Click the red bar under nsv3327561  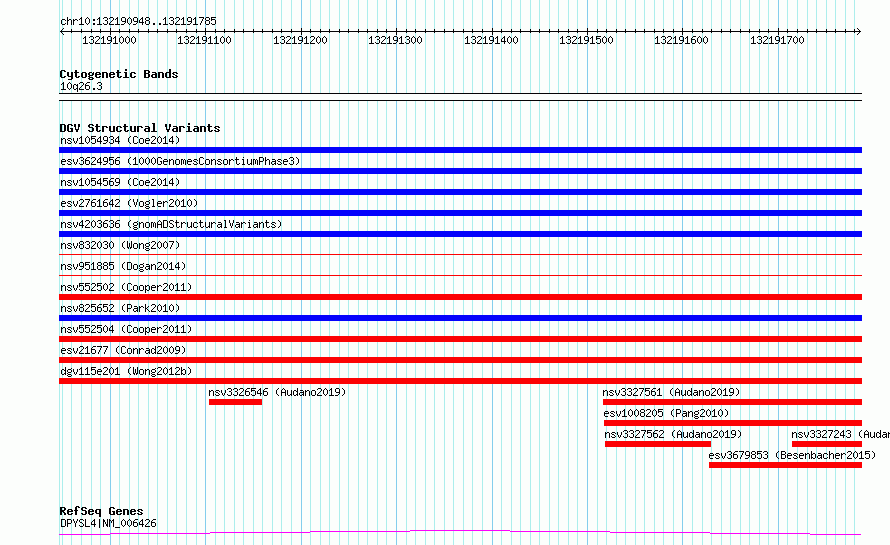(x=733, y=402)
